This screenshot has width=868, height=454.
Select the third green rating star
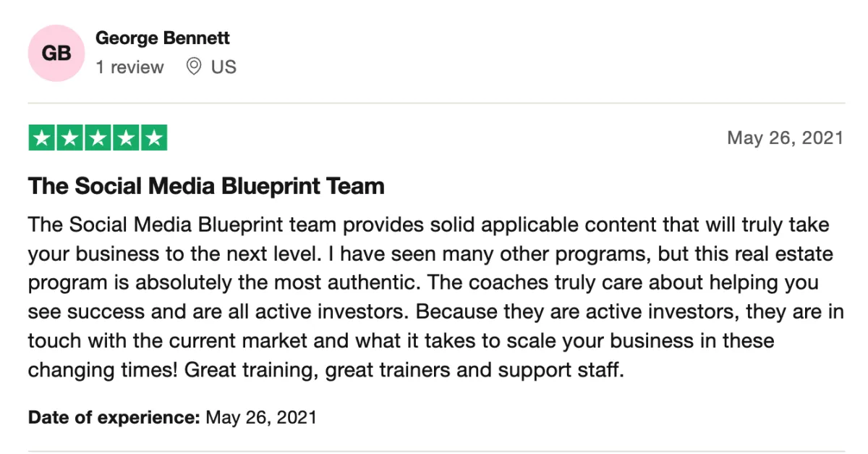98,138
